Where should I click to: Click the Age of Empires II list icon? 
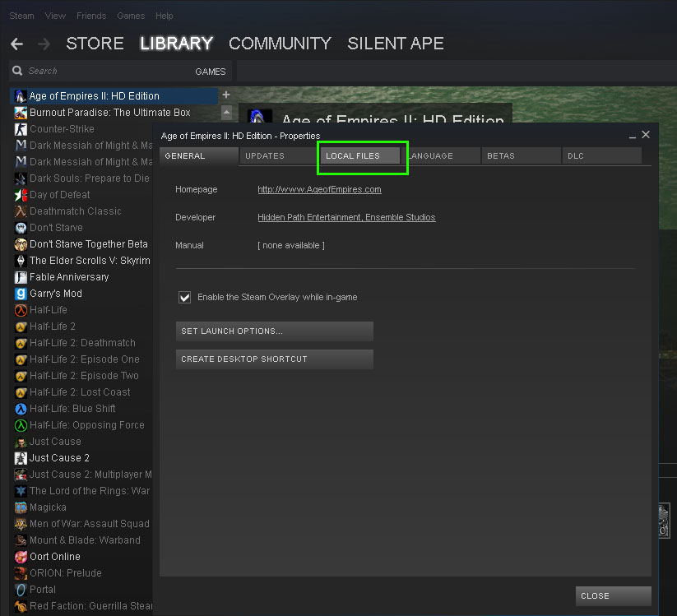21,96
